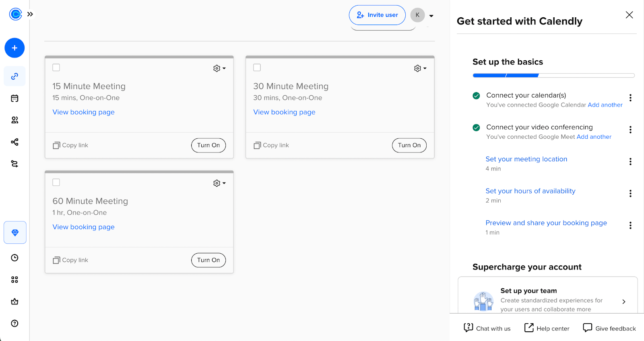The width and height of the screenshot is (644, 341).
Task: Click green check beside Connect your video conferencing
Action: point(476,127)
